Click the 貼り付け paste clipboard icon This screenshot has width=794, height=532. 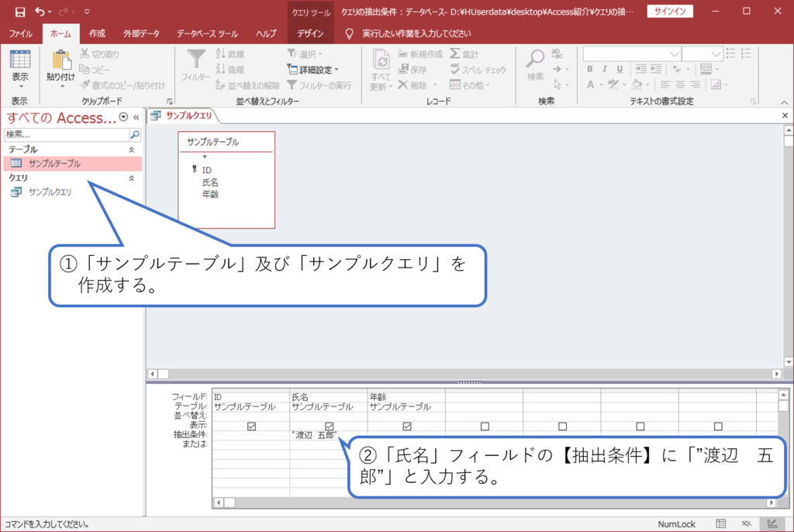60,60
